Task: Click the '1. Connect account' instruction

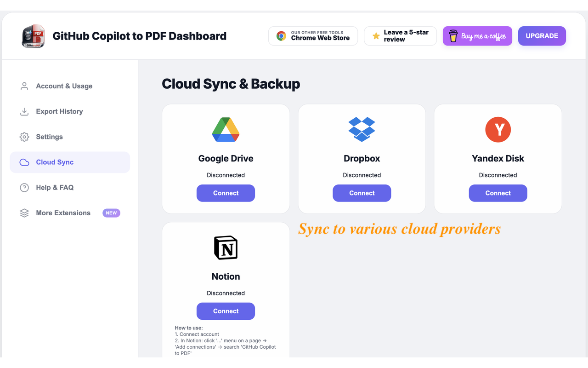Action: coord(197,334)
